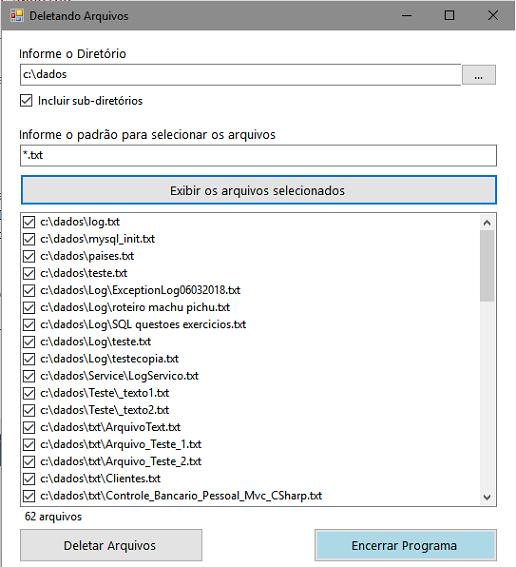Deselect c:\dados\paises.txt checkbox
516x567 pixels.
point(29,256)
